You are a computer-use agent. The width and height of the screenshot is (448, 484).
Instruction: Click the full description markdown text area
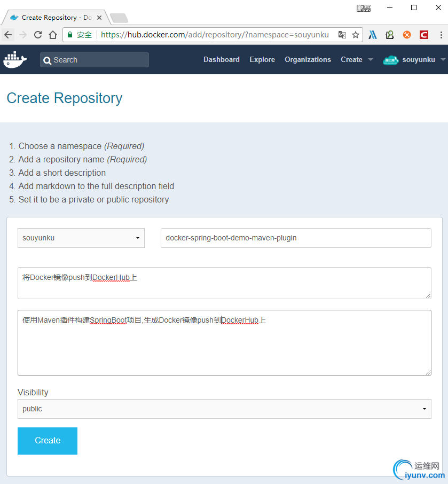[224, 342]
